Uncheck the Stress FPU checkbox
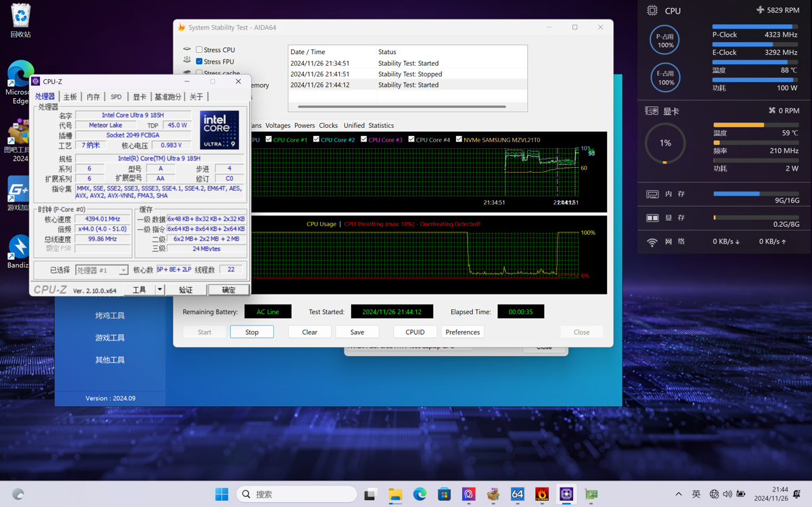The height and width of the screenshot is (507, 812). click(x=199, y=62)
